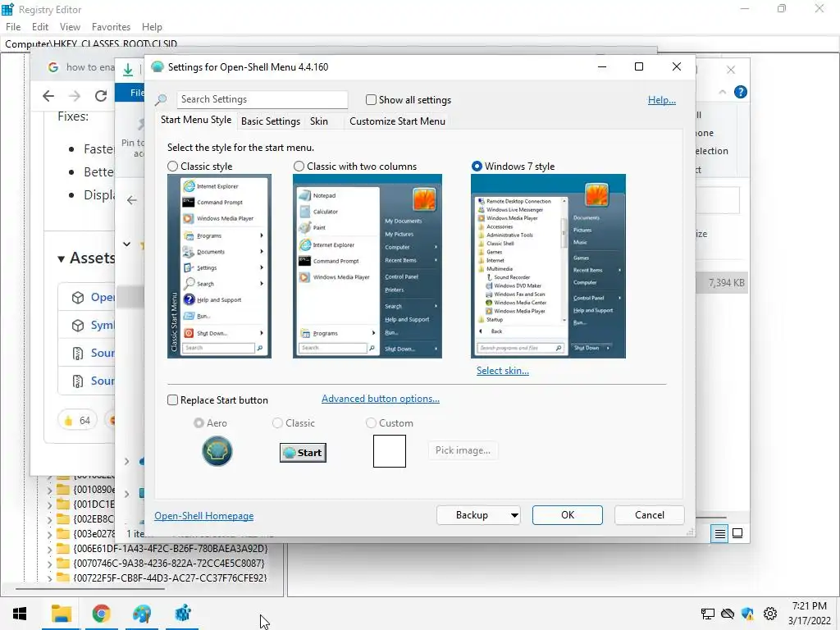Select the Classic style radio button
Screen dimensions: 840x630
(172, 167)
